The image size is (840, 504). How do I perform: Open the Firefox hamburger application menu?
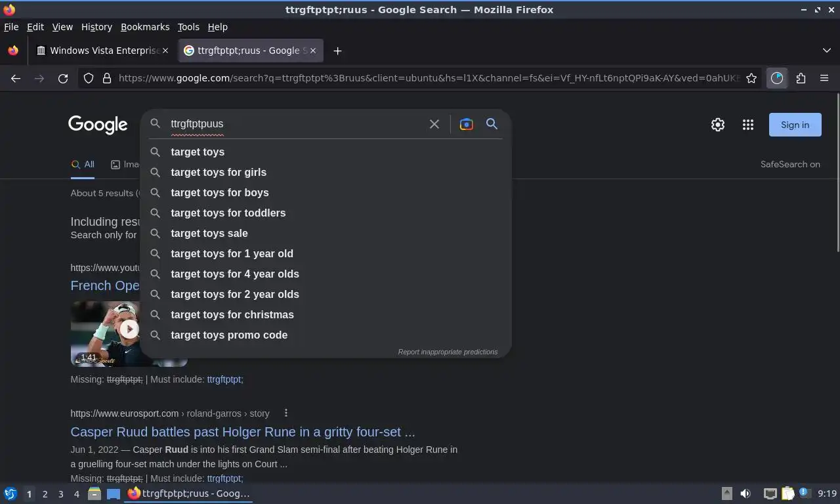coord(824,78)
